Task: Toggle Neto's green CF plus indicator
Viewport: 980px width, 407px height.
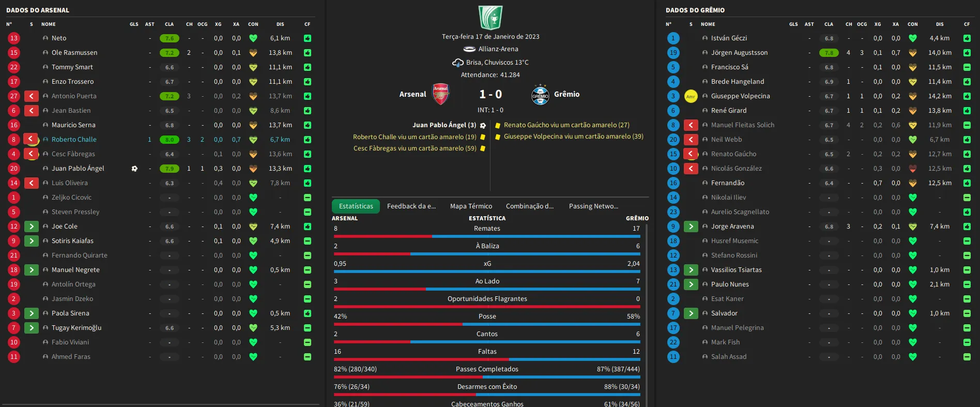Action: (x=308, y=38)
